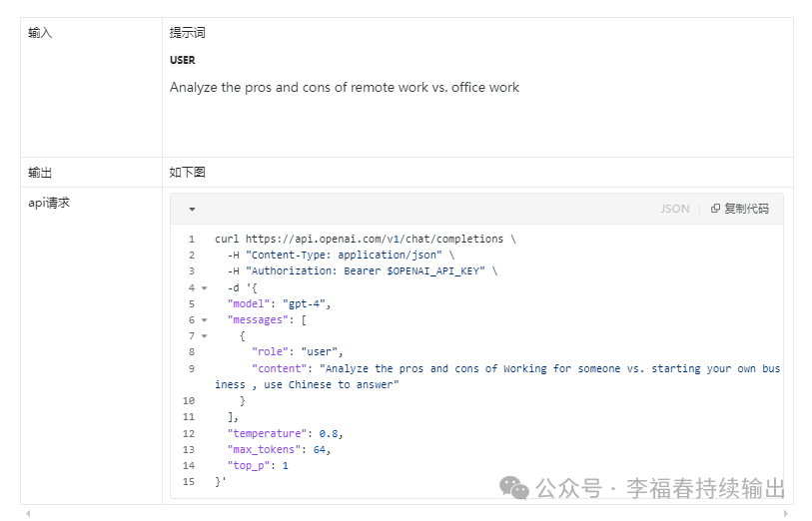This screenshot has width=812, height=521.
Task: Click the prompt text about remote work
Action: coord(345,88)
